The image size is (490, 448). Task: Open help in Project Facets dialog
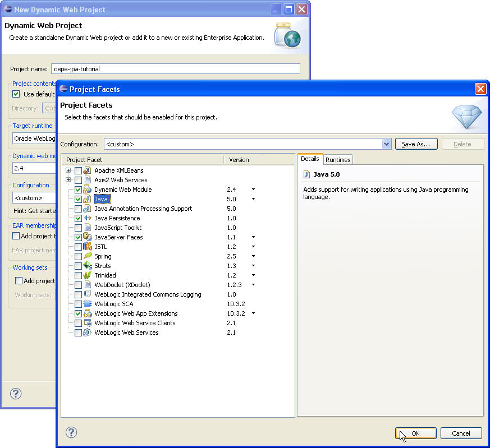click(71, 432)
